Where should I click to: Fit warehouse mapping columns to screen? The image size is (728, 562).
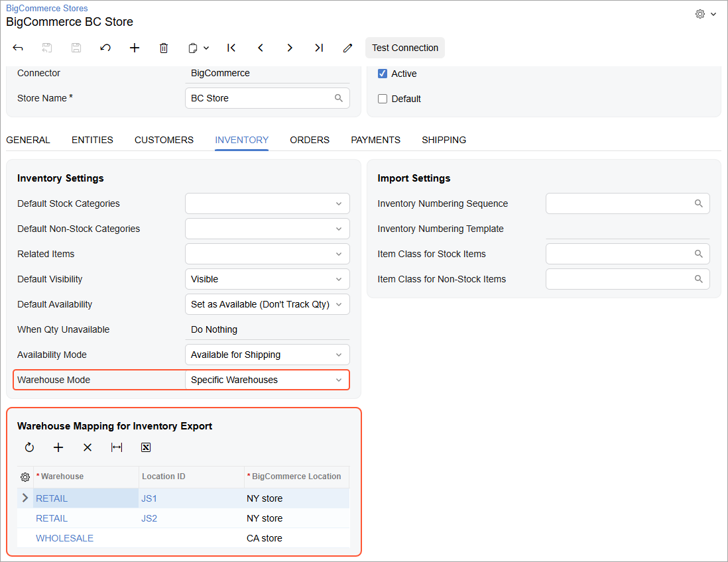point(117,447)
